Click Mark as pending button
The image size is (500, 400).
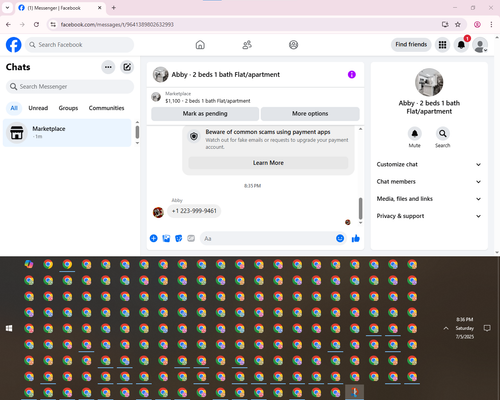205,114
